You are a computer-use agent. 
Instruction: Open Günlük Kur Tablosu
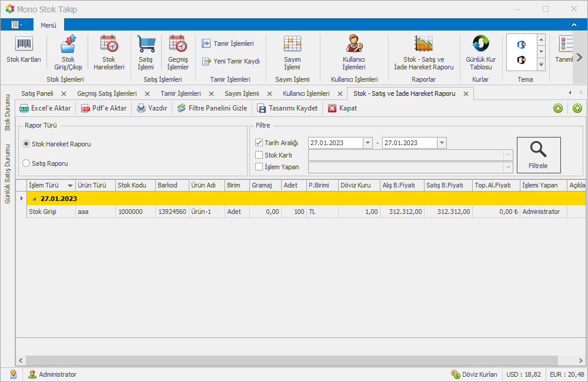(480, 45)
